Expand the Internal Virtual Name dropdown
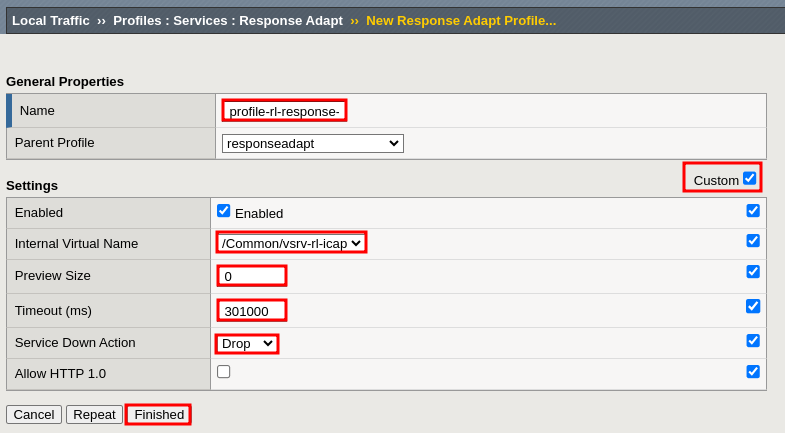The height and width of the screenshot is (433, 785). point(291,243)
